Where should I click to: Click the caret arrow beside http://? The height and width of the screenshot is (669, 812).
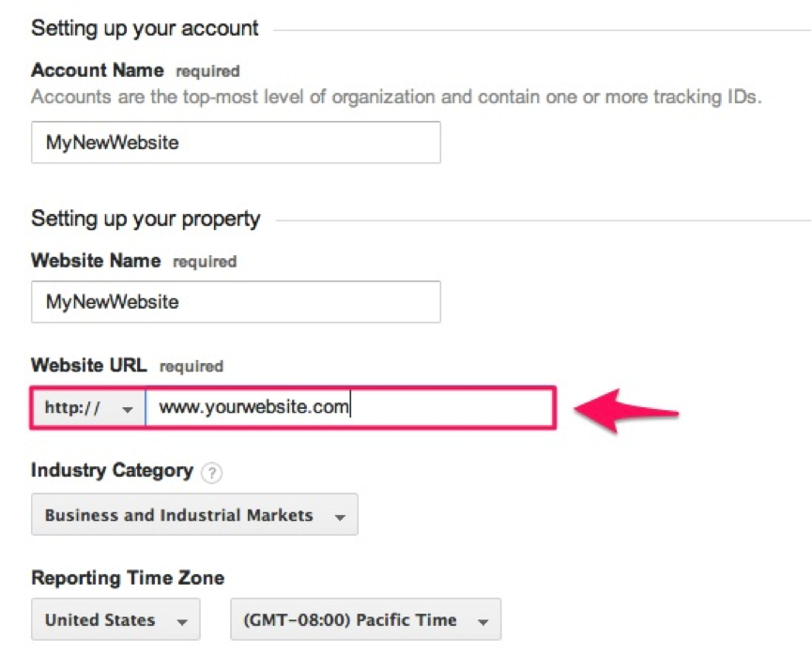pyautogui.click(x=128, y=410)
